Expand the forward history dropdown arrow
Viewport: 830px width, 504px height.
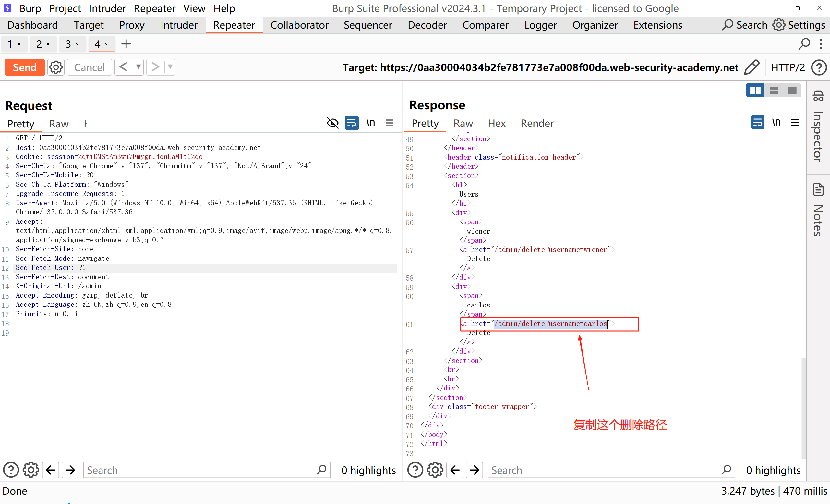click(x=170, y=67)
